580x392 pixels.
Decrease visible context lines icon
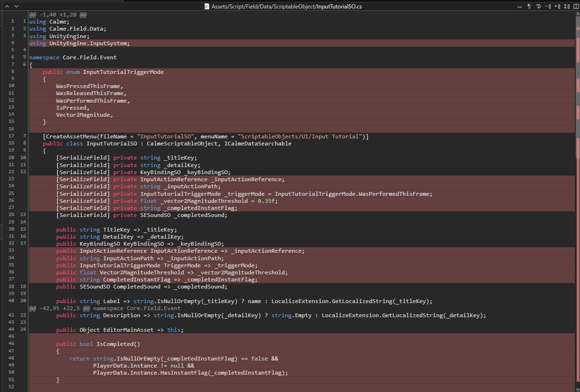pyautogui.click(x=548, y=6)
